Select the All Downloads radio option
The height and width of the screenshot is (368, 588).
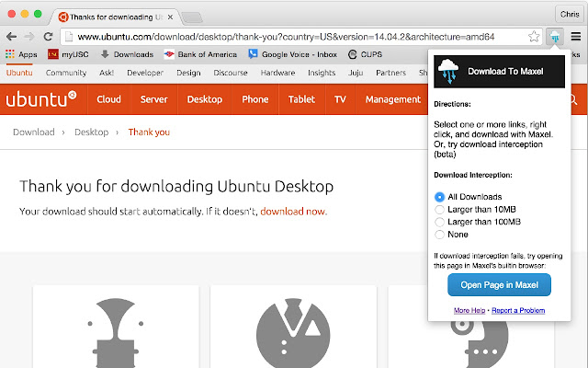439,197
